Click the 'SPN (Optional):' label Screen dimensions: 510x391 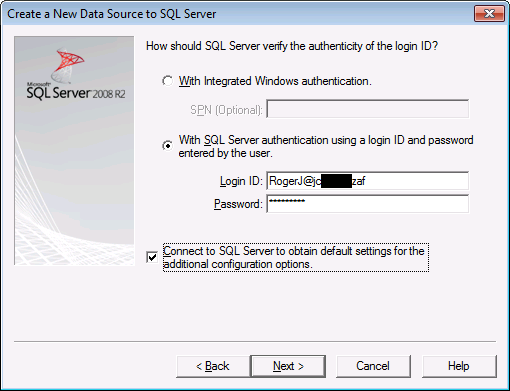pyautogui.click(x=226, y=110)
